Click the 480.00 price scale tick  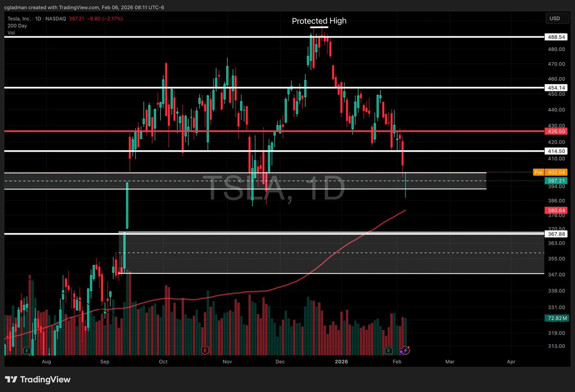point(556,49)
